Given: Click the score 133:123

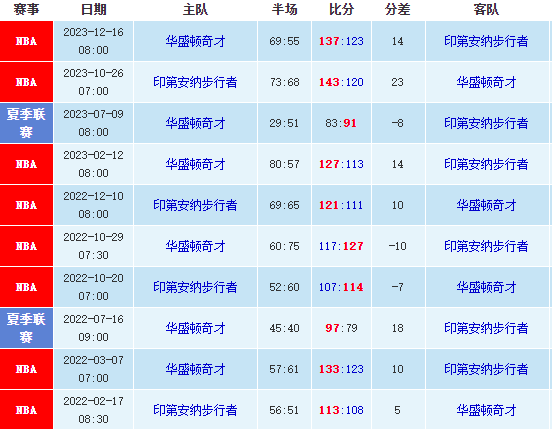Looking at the screenshot, I should click(x=341, y=369).
